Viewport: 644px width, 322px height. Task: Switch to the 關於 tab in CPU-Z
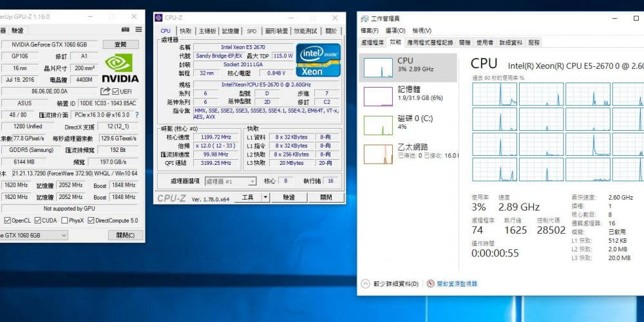tap(330, 31)
